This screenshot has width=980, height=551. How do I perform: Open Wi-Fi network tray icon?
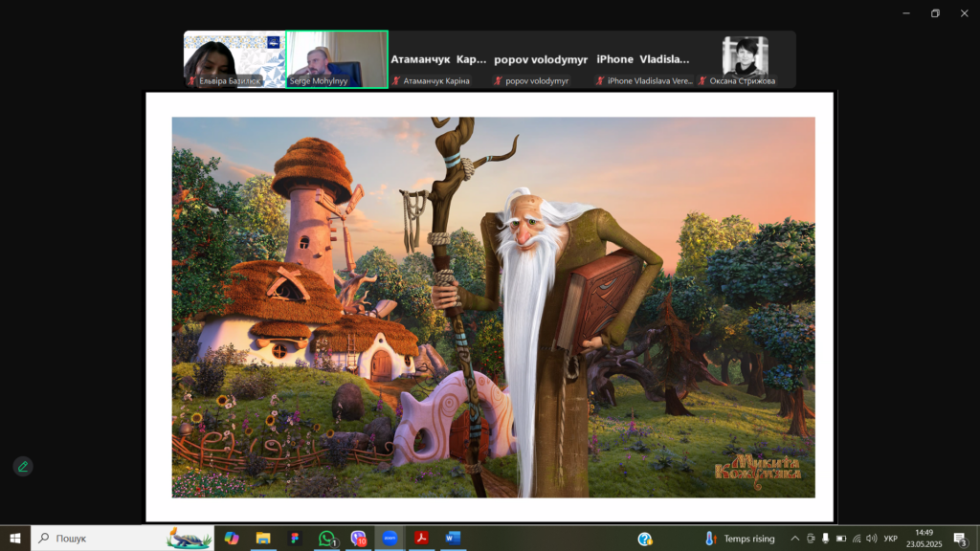(x=857, y=539)
